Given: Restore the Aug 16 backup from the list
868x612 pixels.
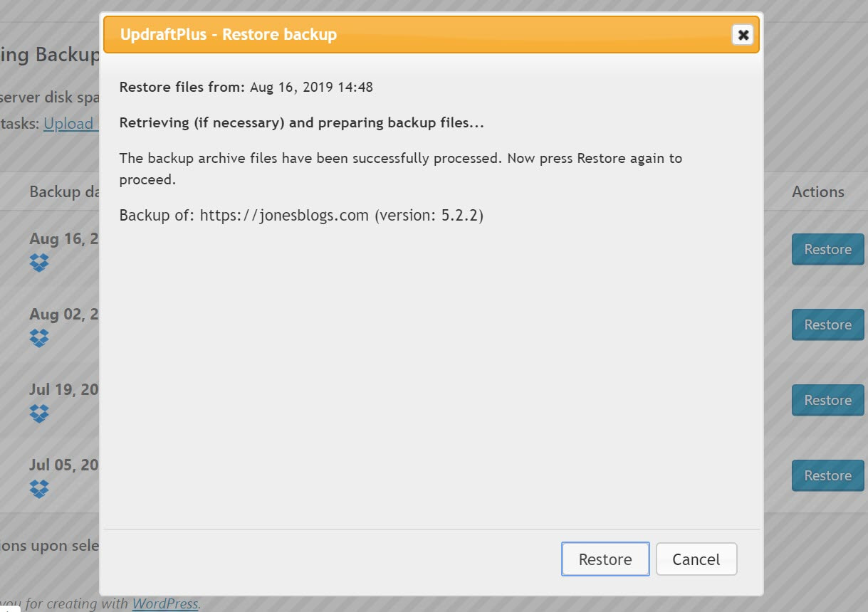Looking at the screenshot, I should 827,249.
